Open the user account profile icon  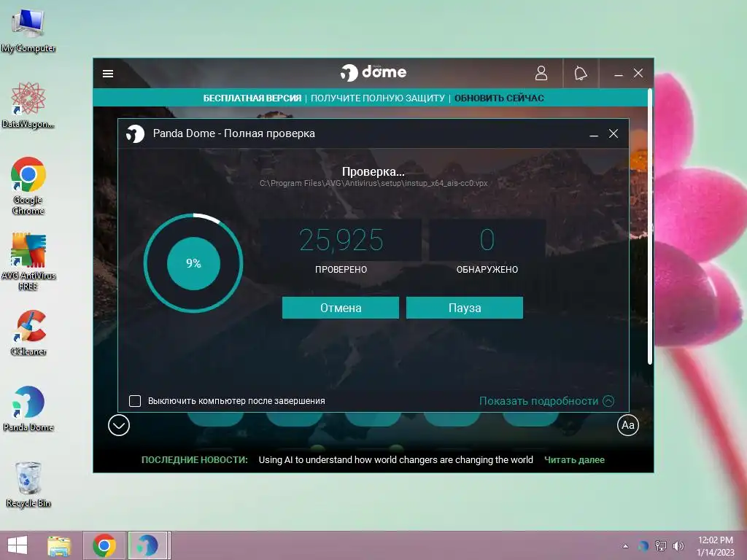pos(541,74)
